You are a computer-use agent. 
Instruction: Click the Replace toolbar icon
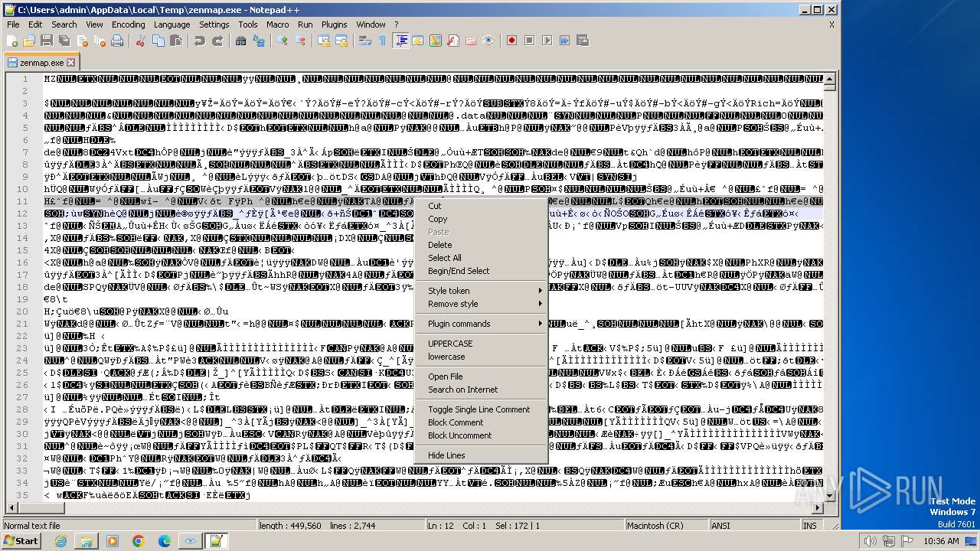pyautogui.click(x=259, y=41)
